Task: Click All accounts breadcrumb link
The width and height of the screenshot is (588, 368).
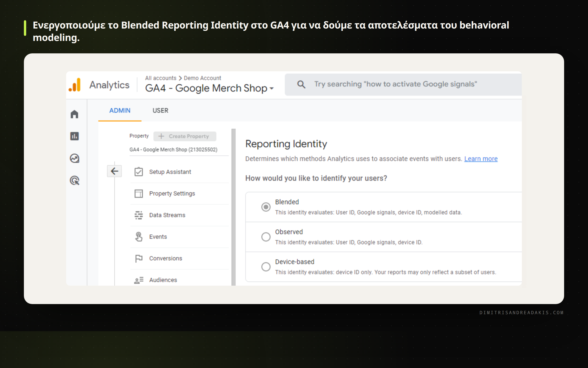Action: coord(161,78)
